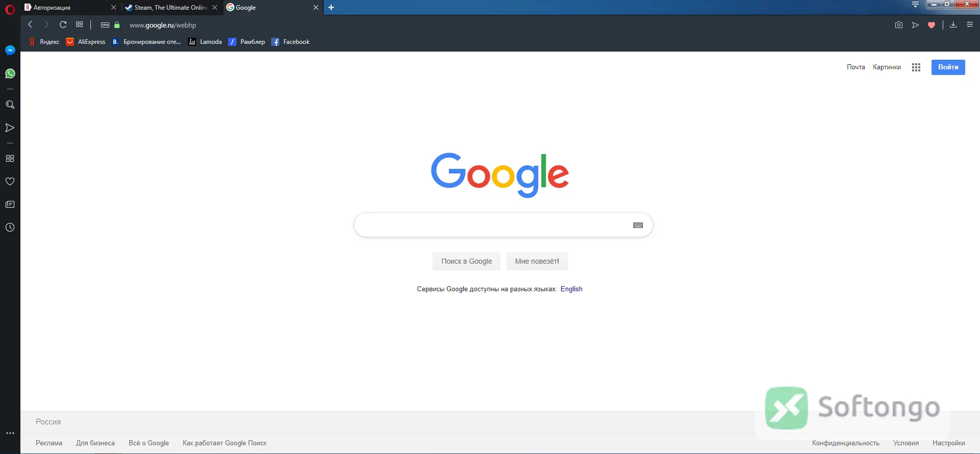
Task: Open the Lamoda bookmark
Action: pyautogui.click(x=205, y=42)
